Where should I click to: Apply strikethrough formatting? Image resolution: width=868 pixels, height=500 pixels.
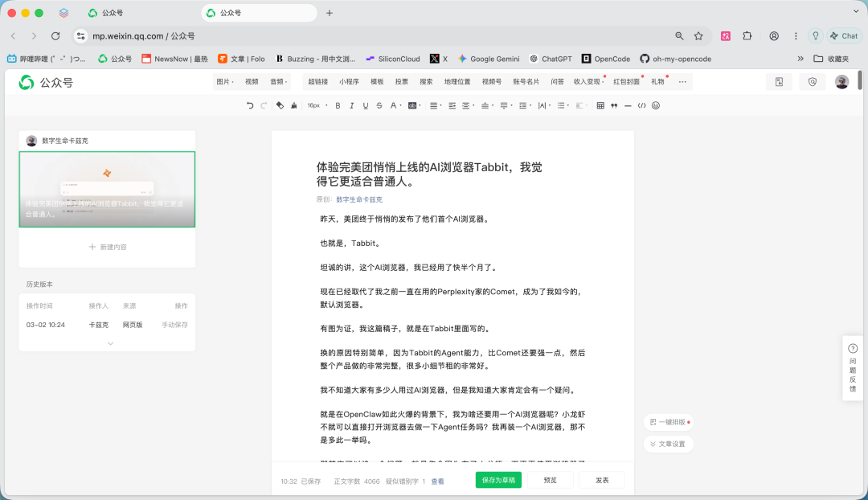[378, 105]
